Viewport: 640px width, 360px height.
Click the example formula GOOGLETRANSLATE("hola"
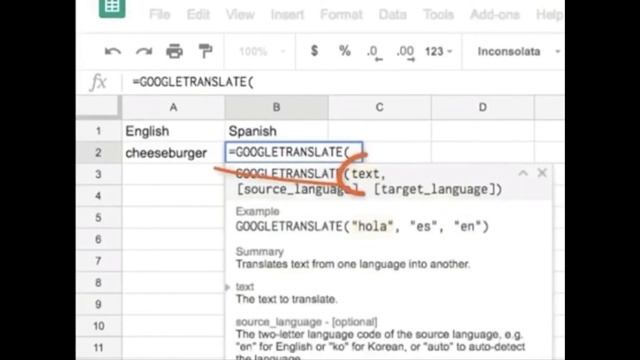click(x=362, y=227)
